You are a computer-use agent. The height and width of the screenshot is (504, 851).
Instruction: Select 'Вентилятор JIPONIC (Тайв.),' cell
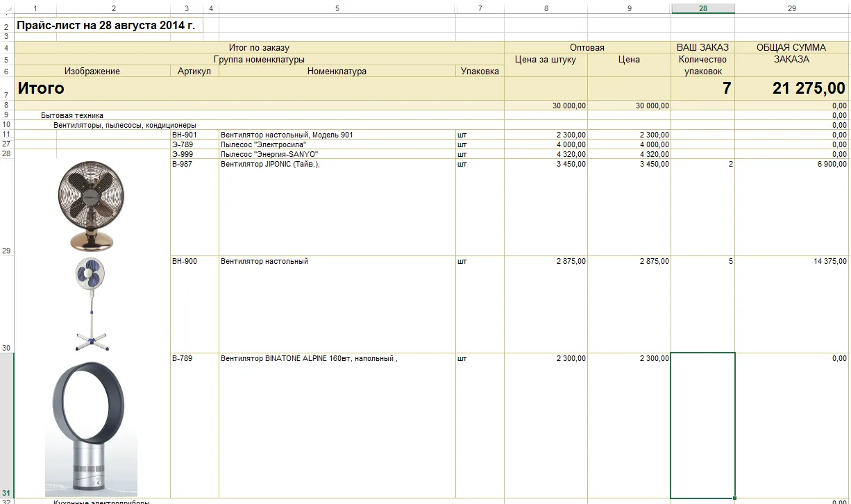(337, 207)
